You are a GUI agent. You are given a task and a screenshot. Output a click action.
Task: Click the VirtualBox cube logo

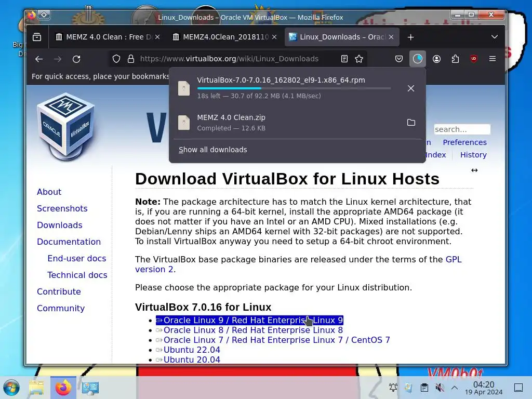(66, 126)
